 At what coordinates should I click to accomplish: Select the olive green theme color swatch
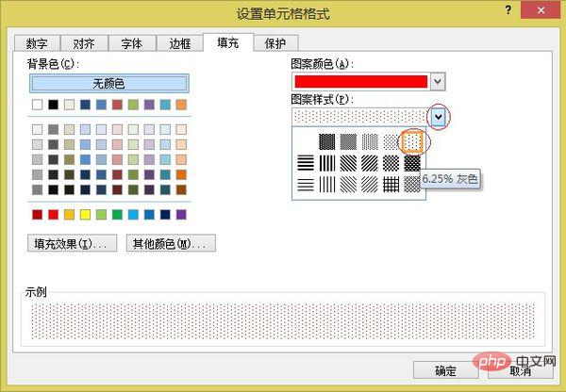click(133, 105)
